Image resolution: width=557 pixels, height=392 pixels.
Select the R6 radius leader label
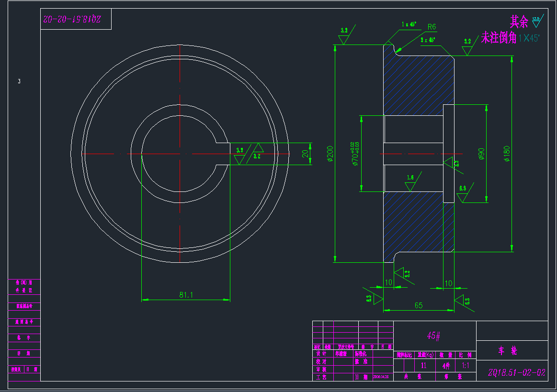[x=432, y=27]
